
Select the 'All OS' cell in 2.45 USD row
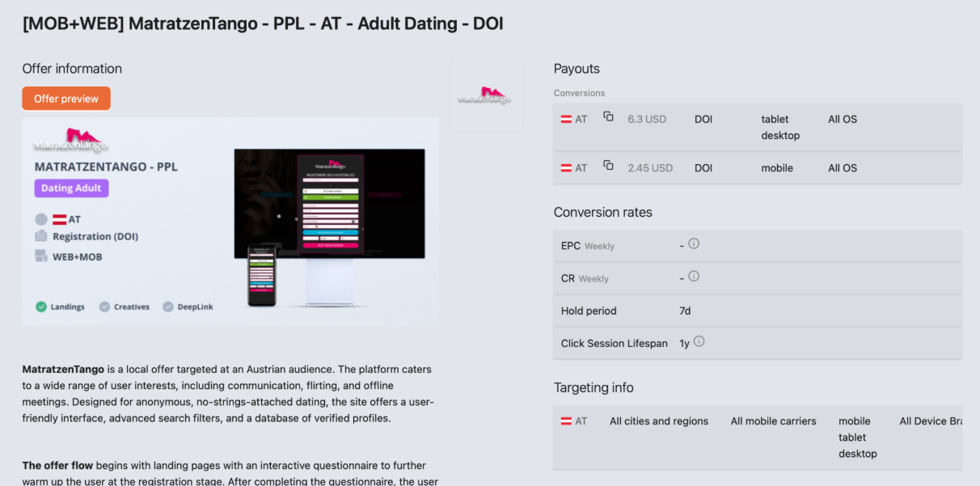tap(843, 168)
